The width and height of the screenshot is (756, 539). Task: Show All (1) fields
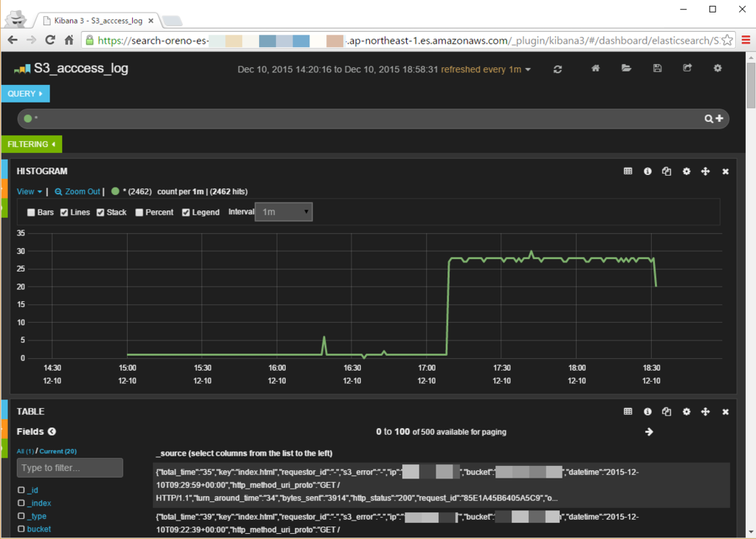point(25,451)
